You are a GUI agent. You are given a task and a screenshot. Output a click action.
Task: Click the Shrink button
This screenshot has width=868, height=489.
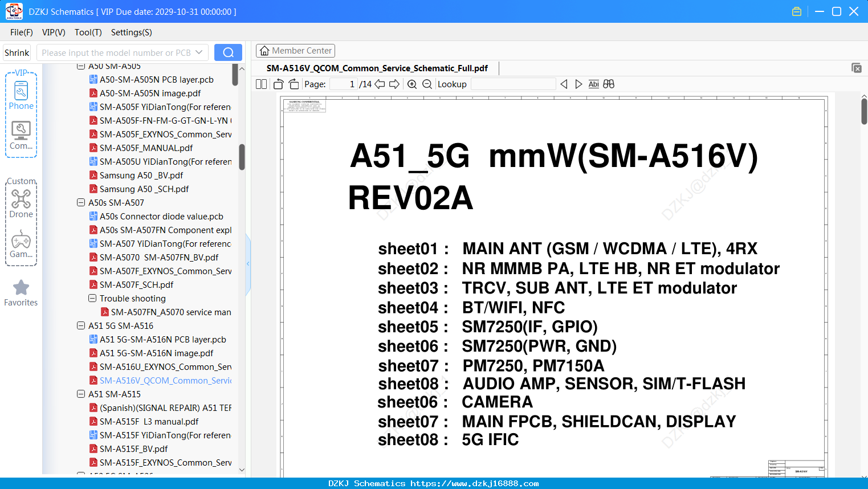[17, 52]
